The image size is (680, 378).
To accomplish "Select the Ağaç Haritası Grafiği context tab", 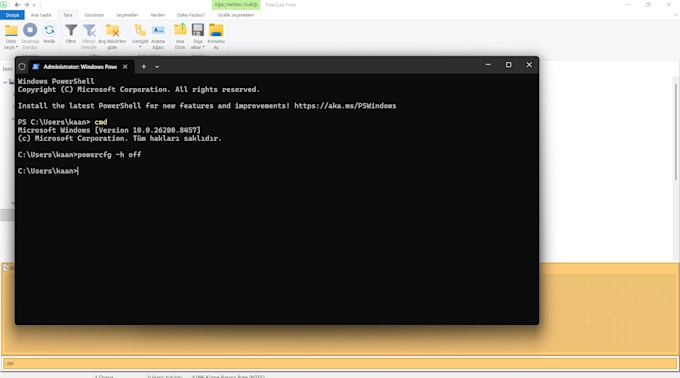I will pos(236,5).
